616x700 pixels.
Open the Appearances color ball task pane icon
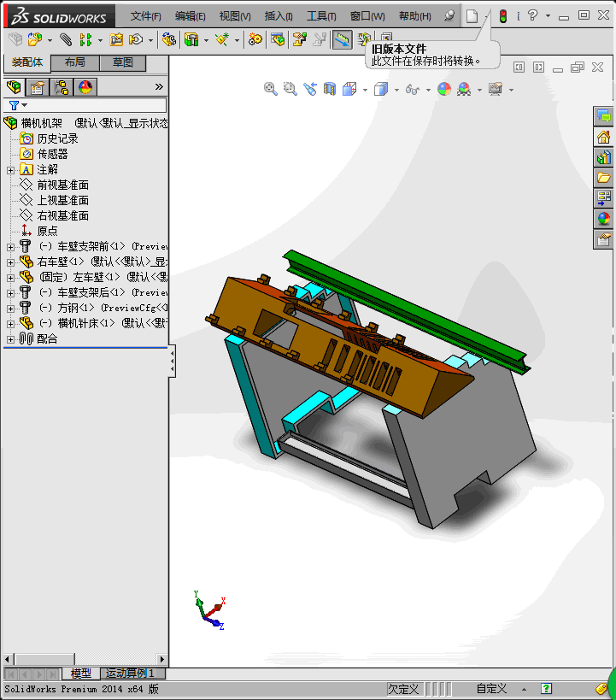pyautogui.click(x=603, y=219)
